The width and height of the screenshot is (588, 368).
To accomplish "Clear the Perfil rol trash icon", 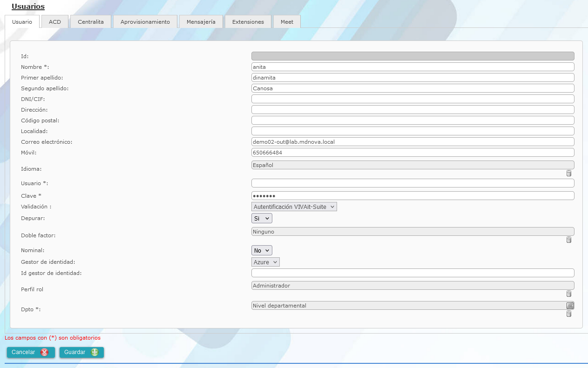I will [568, 294].
